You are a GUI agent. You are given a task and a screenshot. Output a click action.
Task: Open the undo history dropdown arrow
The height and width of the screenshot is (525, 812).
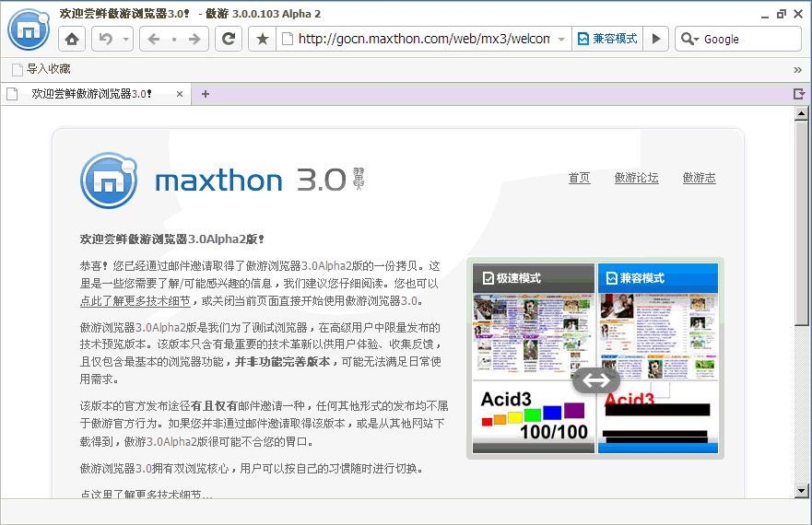(x=126, y=39)
